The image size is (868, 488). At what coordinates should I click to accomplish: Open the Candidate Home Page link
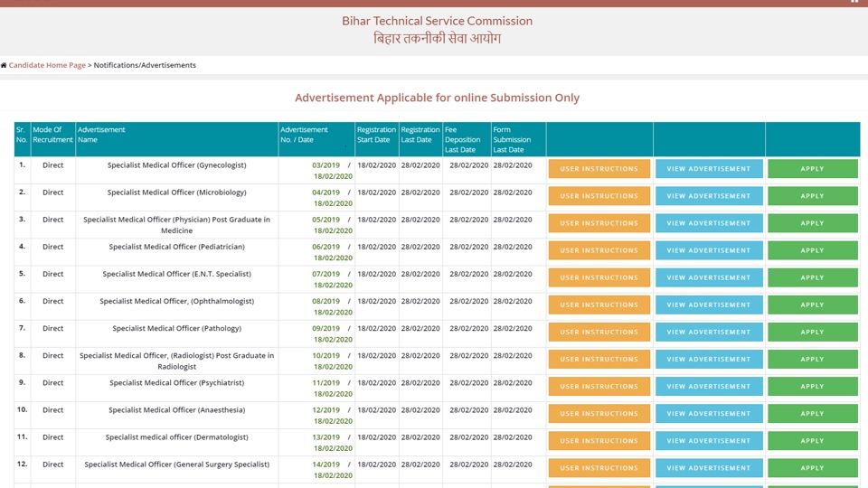tap(47, 65)
